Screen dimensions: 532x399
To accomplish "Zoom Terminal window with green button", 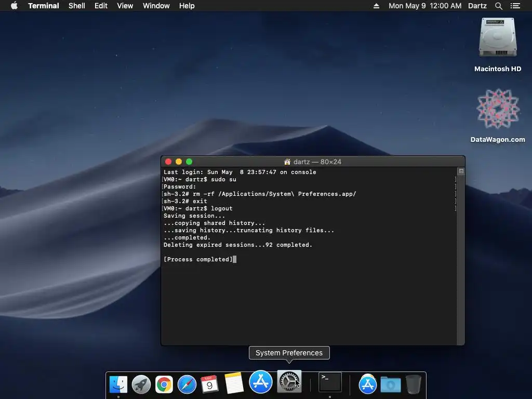I will tap(189, 162).
